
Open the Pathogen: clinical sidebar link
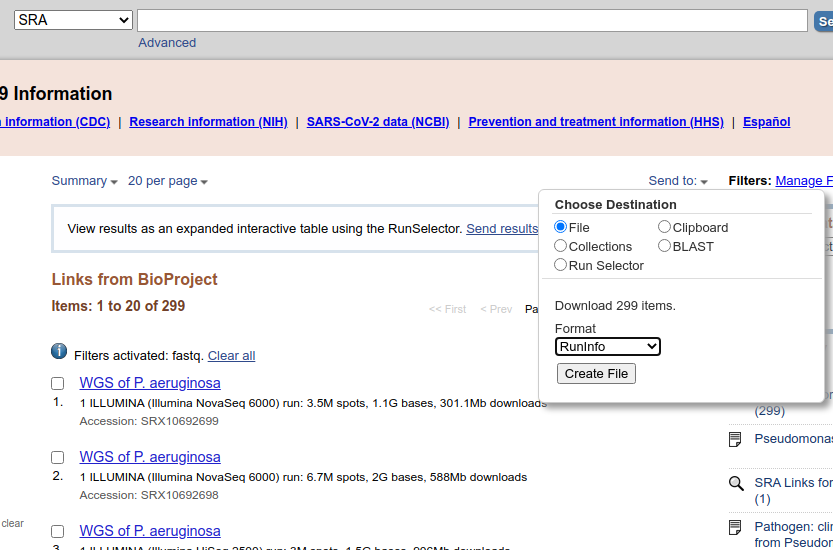[x=793, y=535]
